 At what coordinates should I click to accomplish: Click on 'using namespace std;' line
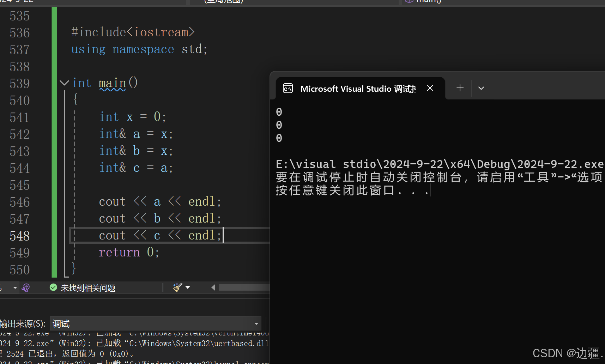click(139, 49)
